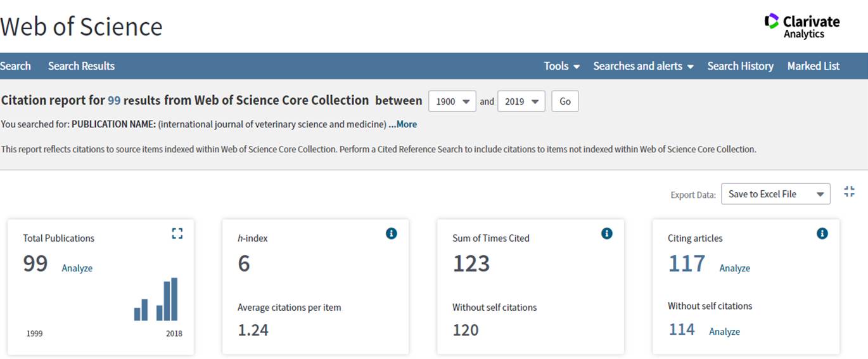
Task: Open the Marked List
Action: (814, 66)
